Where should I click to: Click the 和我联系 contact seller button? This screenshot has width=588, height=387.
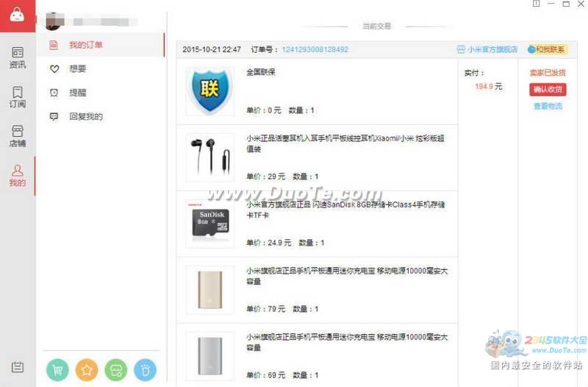(547, 49)
